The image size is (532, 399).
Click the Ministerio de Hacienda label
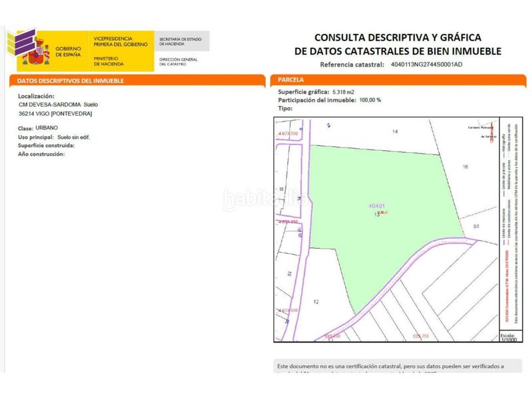click(x=108, y=61)
